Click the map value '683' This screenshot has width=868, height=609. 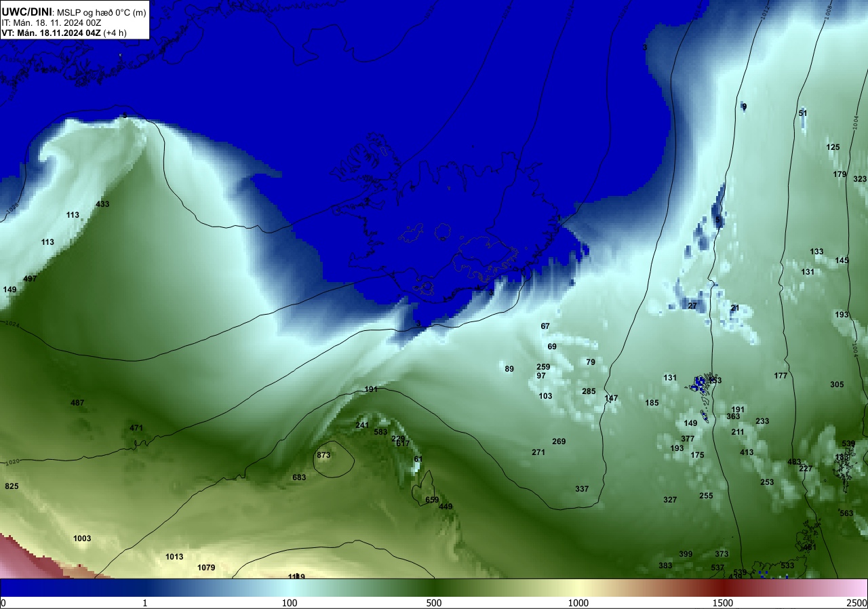click(299, 477)
